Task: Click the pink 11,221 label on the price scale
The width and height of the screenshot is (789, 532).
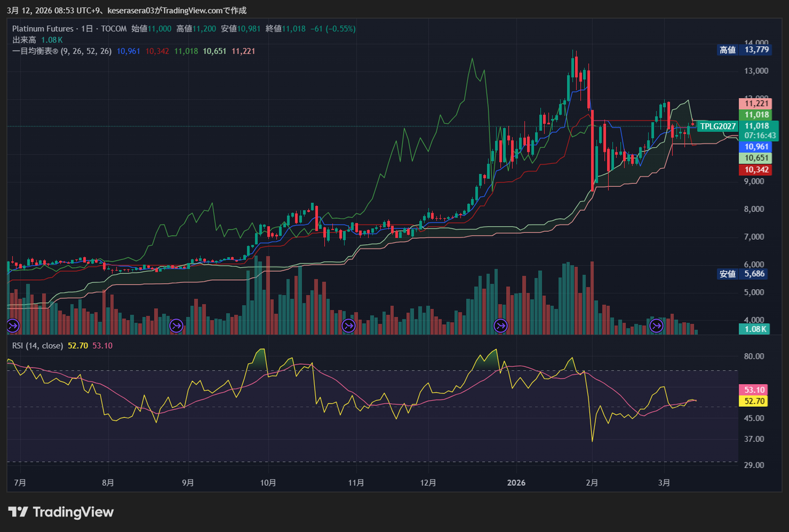Action: 756,104
